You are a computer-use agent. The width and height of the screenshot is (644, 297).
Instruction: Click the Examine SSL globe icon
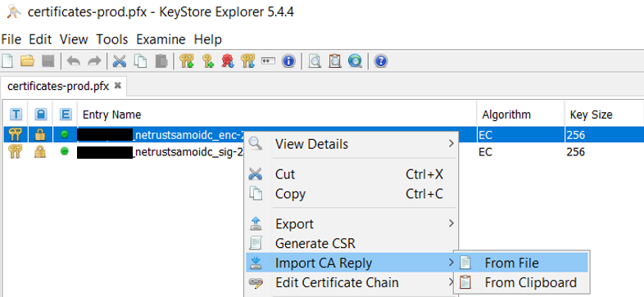coord(355,61)
